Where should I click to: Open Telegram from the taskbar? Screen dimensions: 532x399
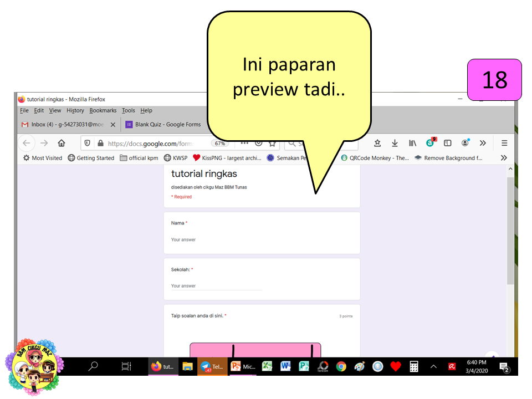212,366
